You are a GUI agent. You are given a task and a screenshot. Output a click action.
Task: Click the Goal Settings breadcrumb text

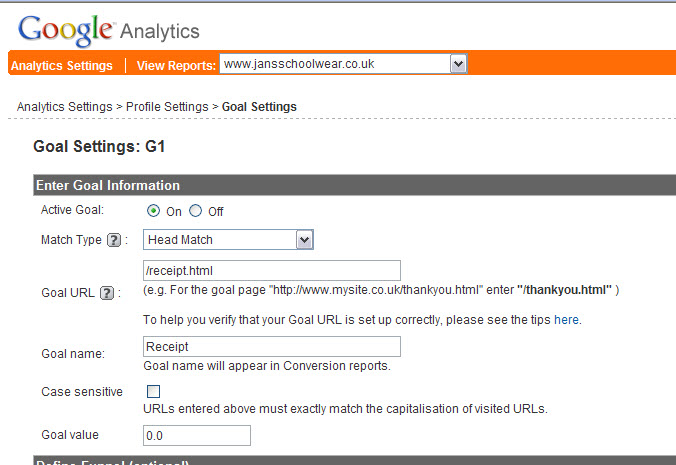tap(259, 106)
